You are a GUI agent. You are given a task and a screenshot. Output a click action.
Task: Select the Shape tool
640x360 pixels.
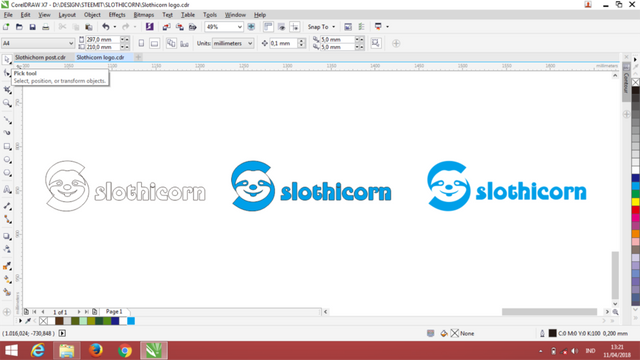pos(7,73)
